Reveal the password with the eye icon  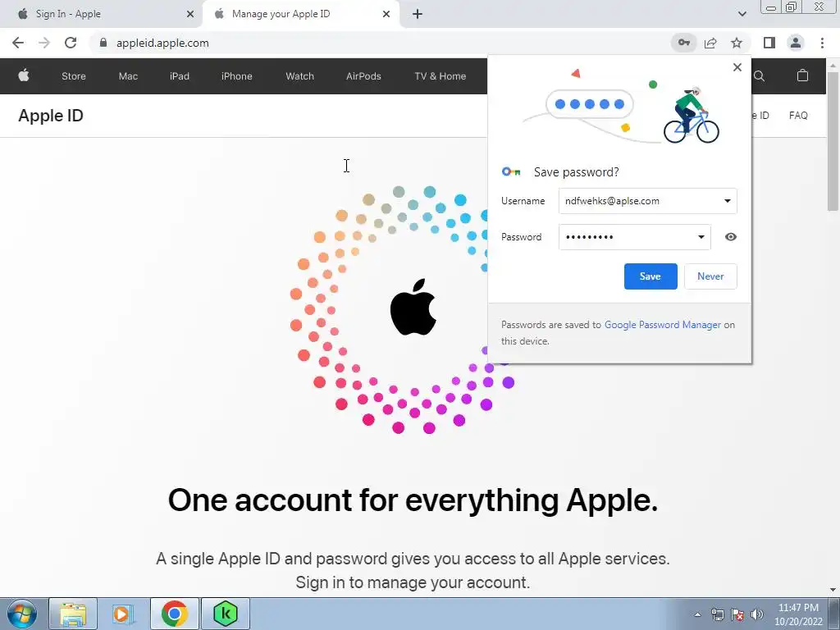point(731,237)
